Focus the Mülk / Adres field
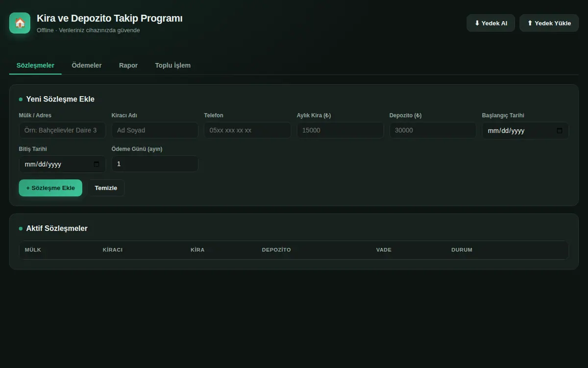This screenshot has height=368, width=588. coord(62,130)
